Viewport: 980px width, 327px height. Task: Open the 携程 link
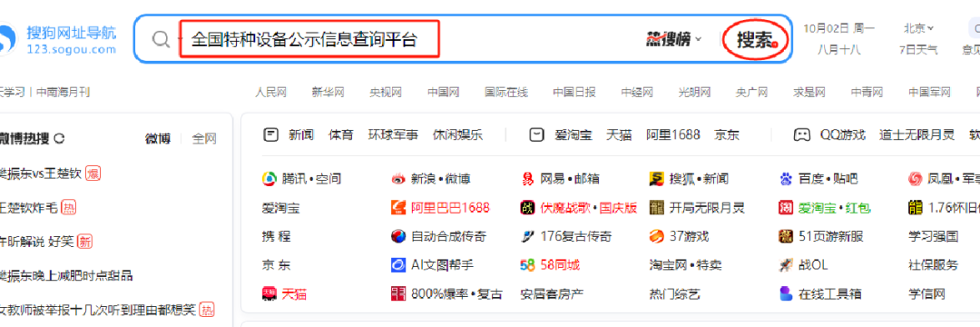276,236
